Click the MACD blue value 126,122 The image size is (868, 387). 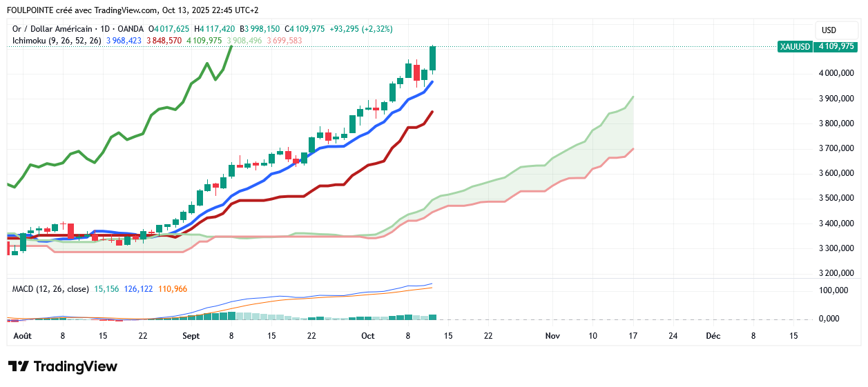tap(138, 289)
